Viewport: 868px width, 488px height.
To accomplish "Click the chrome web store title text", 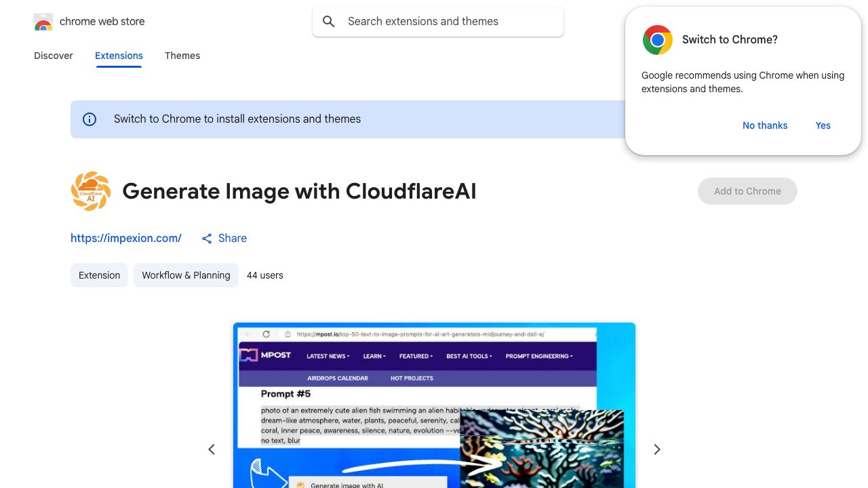I will (102, 22).
